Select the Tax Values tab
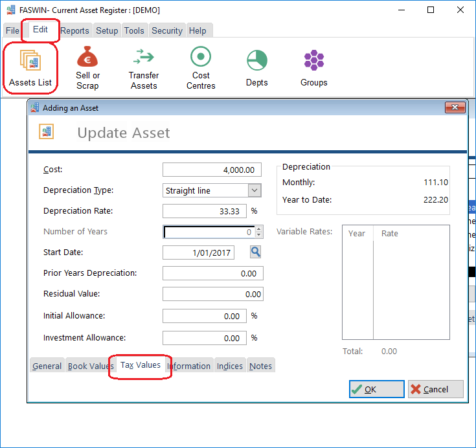This screenshot has height=448, width=476. point(141,365)
